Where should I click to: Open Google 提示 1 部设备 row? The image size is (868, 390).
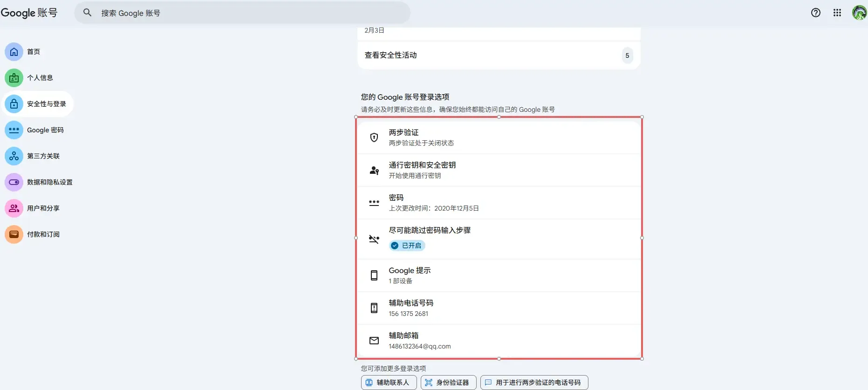(x=499, y=275)
